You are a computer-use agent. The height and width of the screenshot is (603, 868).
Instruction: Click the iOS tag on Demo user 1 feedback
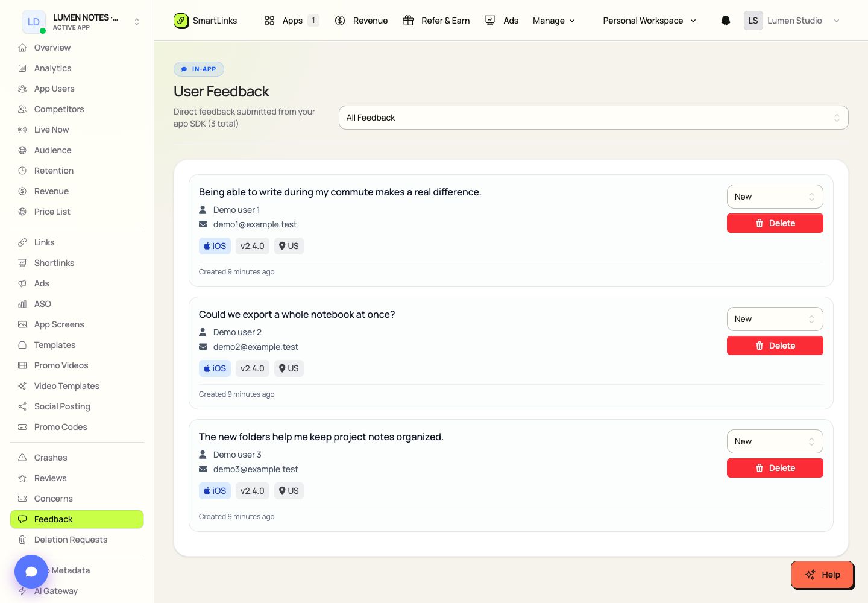[215, 246]
